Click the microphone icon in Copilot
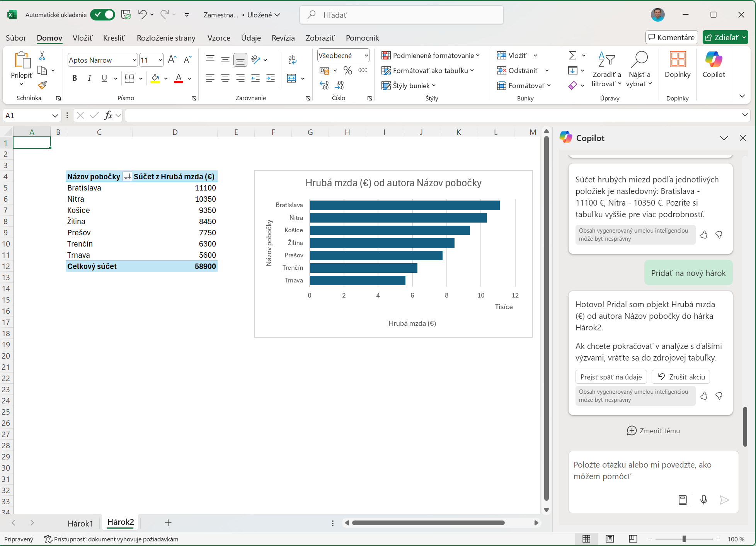This screenshot has height=546, width=756. (703, 500)
